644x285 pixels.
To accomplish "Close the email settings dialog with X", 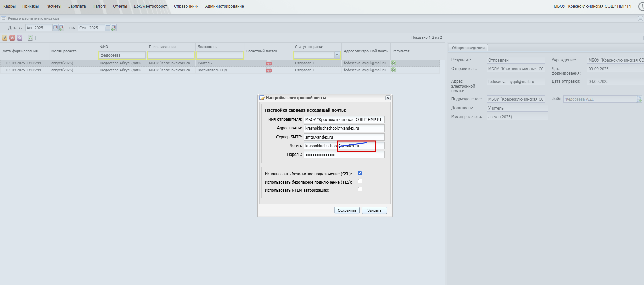I will [388, 98].
